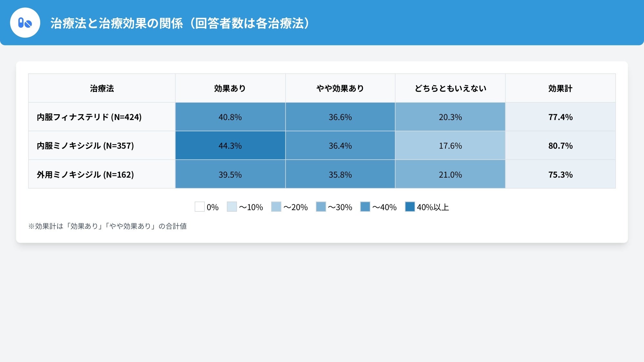644x362 pixels.
Task: Click the pill icon in header
Action: pyautogui.click(x=25, y=23)
